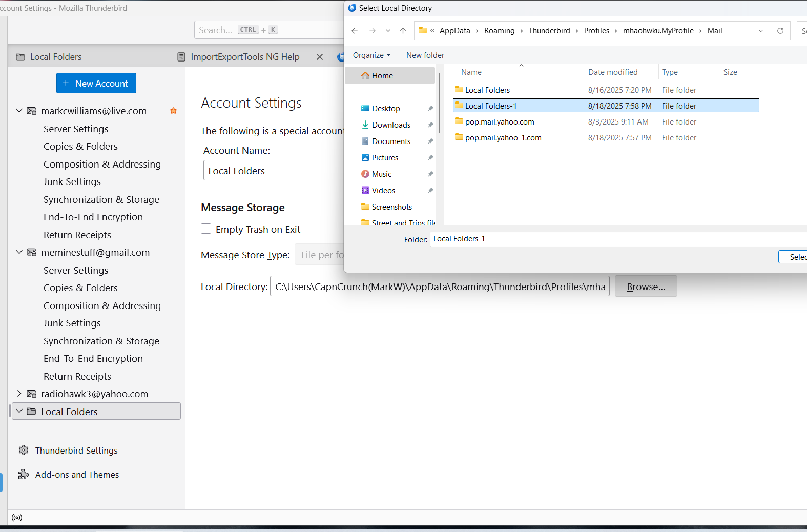Switch to the Local Folders tab
This screenshot has width=807, height=532.
point(56,57)
